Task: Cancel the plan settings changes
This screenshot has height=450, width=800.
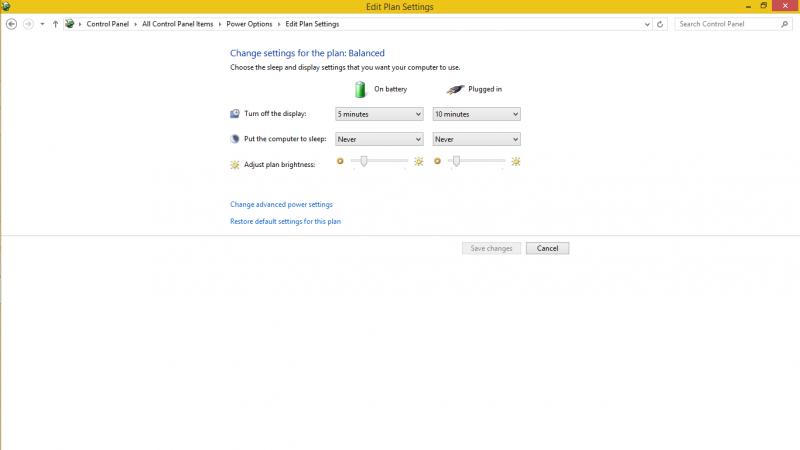Action: (x=547, y=248)
